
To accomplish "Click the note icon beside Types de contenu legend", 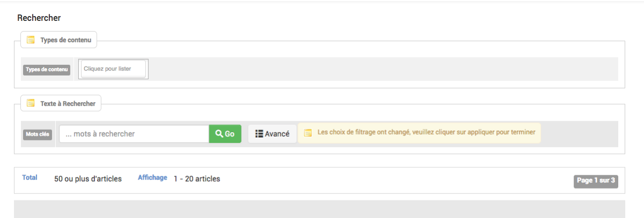I will pyautogui.click(x=31, y=40).
